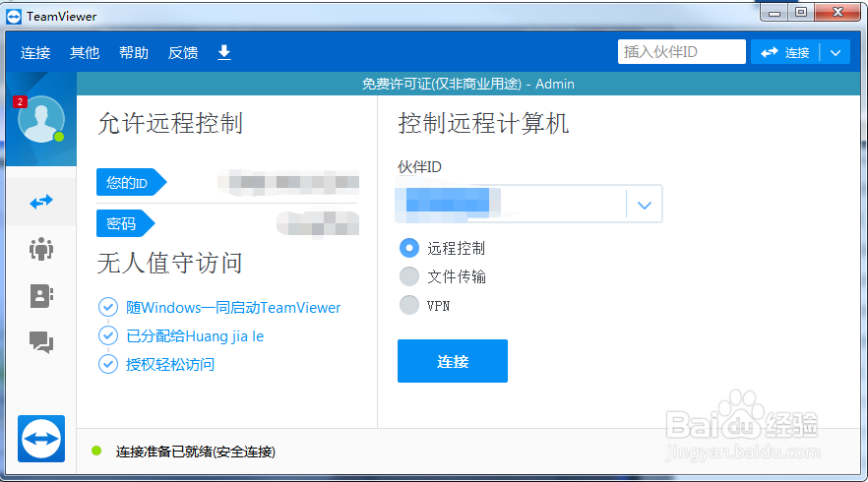Select the 远程控制 radio button
Viewport: 868px width, 482px height.
click(x=409, y=248)
